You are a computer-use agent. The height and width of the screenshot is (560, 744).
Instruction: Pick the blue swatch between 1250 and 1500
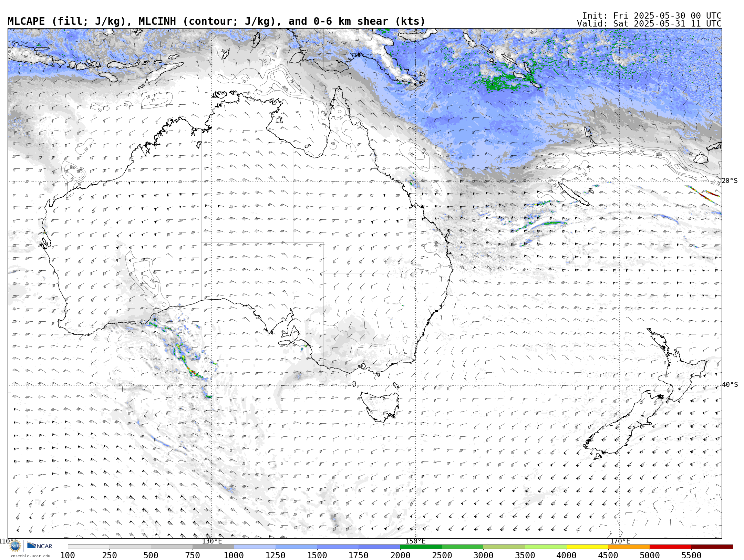pos(296,547)
